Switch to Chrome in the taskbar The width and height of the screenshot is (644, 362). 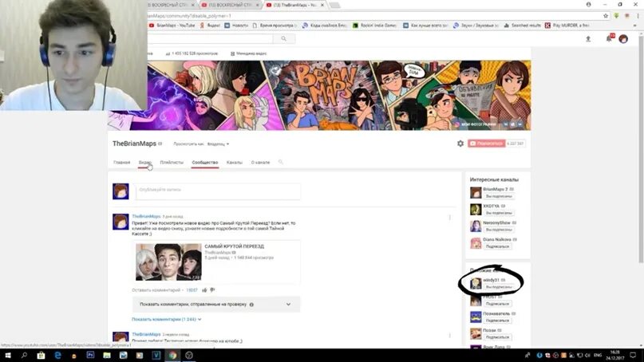[x=172, y=356]
